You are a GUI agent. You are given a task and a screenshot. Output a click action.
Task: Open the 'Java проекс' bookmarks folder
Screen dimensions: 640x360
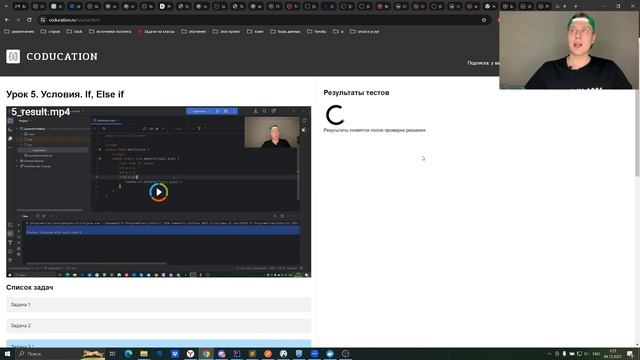point(227,31)
